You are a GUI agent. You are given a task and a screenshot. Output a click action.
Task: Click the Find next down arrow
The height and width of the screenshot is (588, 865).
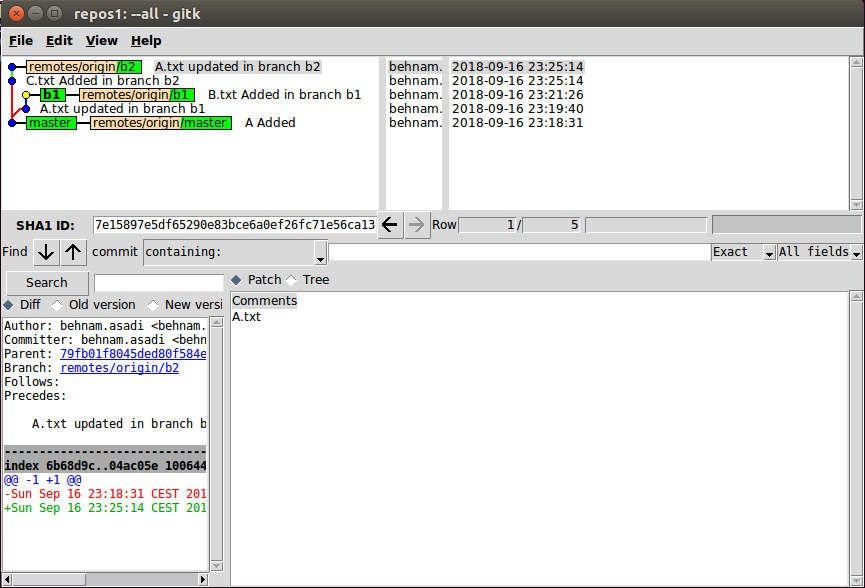click(x=46, y=252)
